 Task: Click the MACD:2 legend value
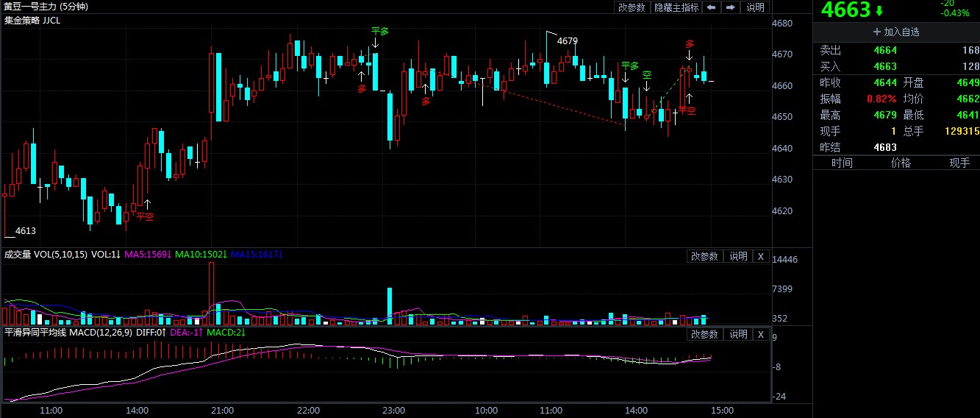pos(225,333)
